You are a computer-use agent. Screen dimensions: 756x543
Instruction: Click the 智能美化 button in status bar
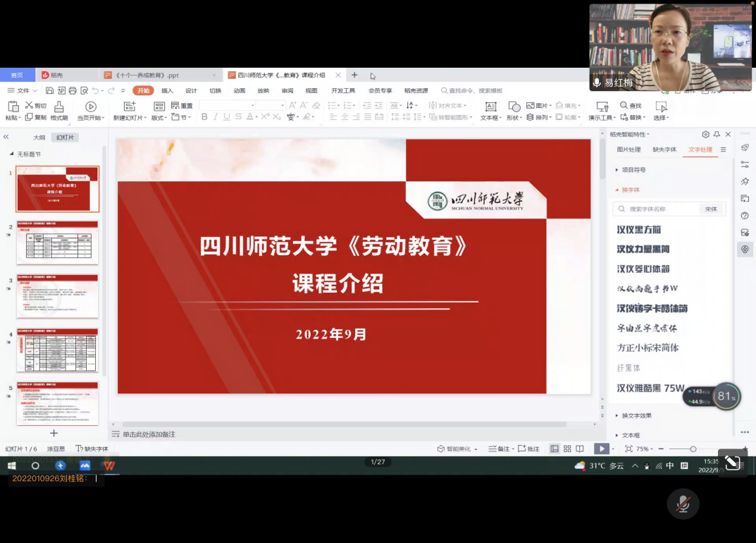[457, 449]
